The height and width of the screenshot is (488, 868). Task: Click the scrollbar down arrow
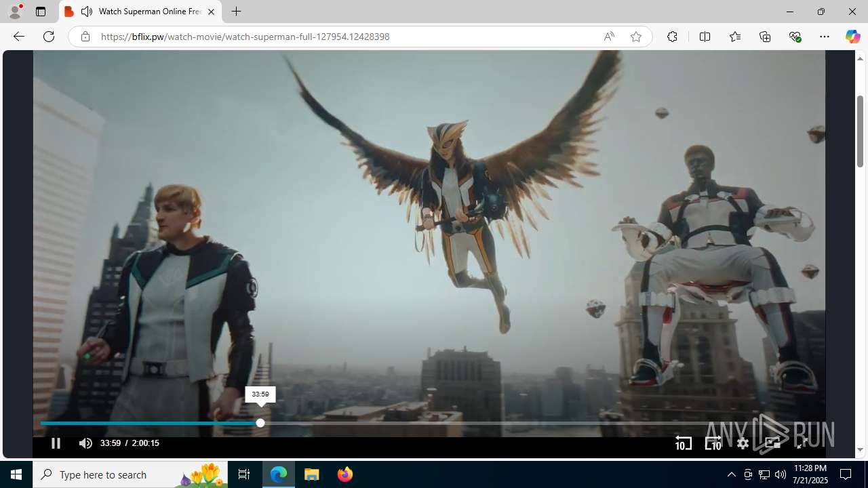(860, 450)
